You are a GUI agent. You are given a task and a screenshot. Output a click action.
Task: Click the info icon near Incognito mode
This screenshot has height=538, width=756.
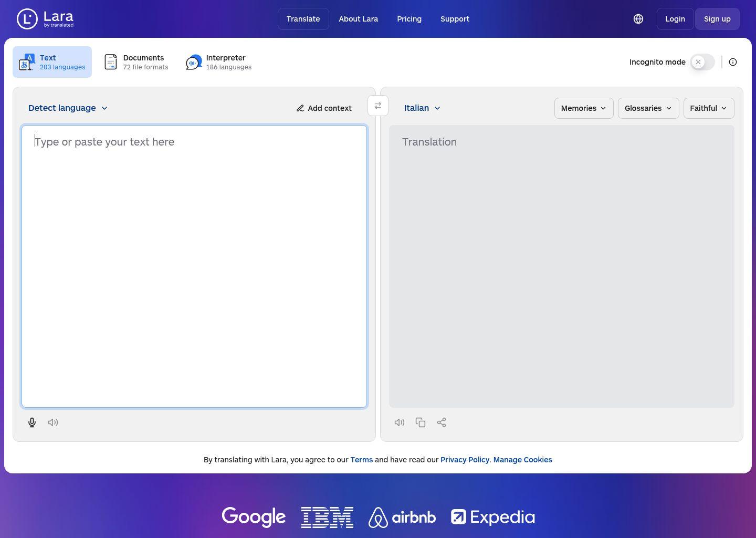[733, 62]
